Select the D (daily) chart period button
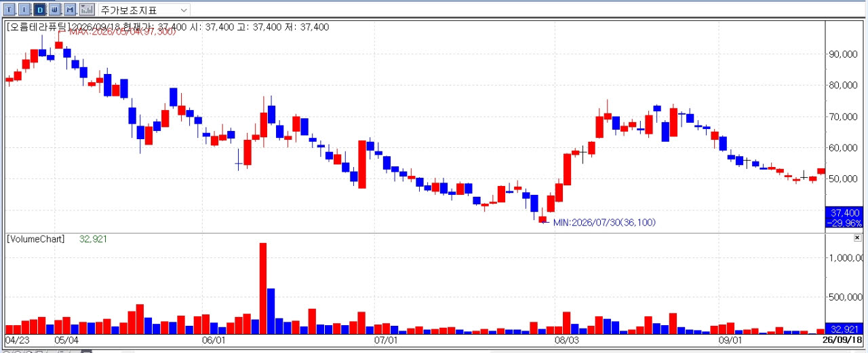This screenshot has width=868, height=353. tap(39, 10)
